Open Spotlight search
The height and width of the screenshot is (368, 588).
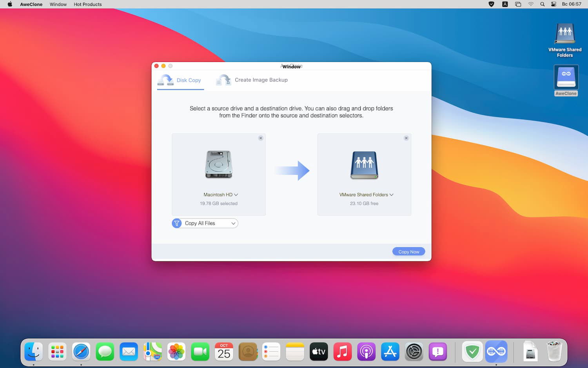coord(543,4)
